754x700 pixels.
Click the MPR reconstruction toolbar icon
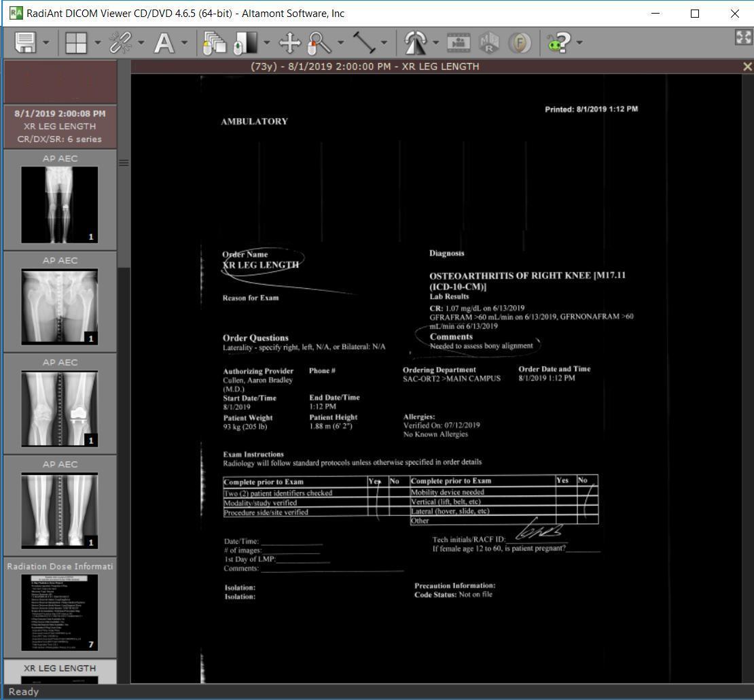tap(489, 42)
